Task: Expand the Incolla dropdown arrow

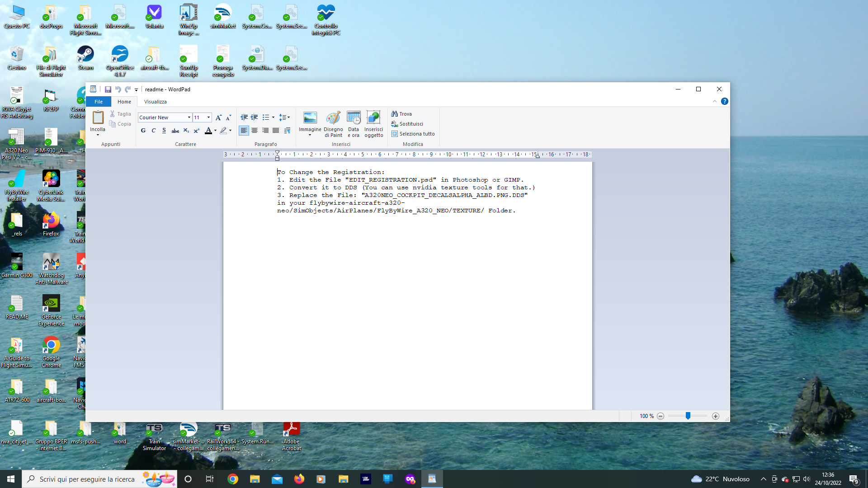Action: (x=98, y=135)
